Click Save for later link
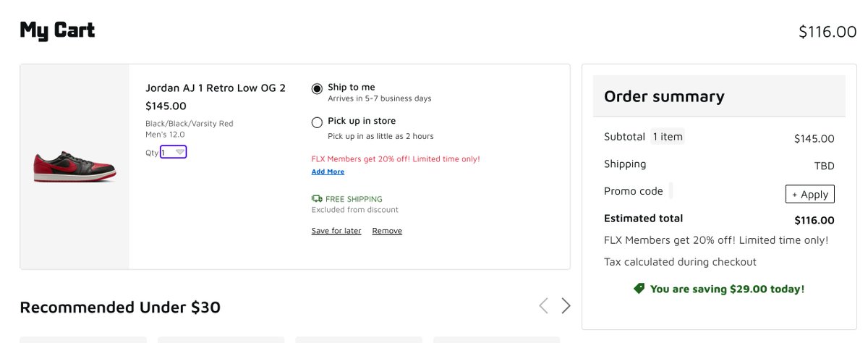Image resolution: width=868 pixels, height=343 pixels. tap(336, 231)
